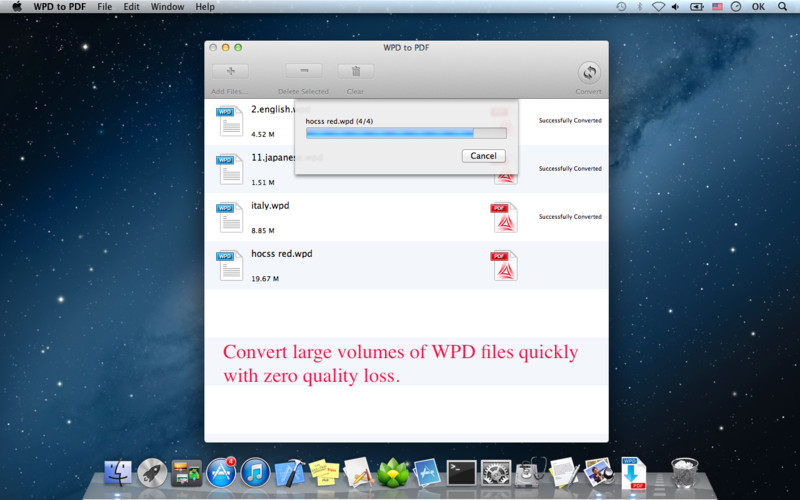Click Successfully Converted status for 2.english
This screenshot has width=800, height=500.
(570, 120)
